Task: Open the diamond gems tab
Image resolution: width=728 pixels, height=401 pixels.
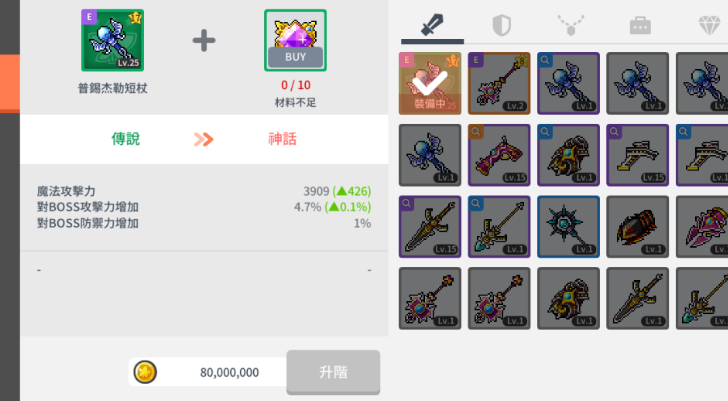Action: pos(709,26)
